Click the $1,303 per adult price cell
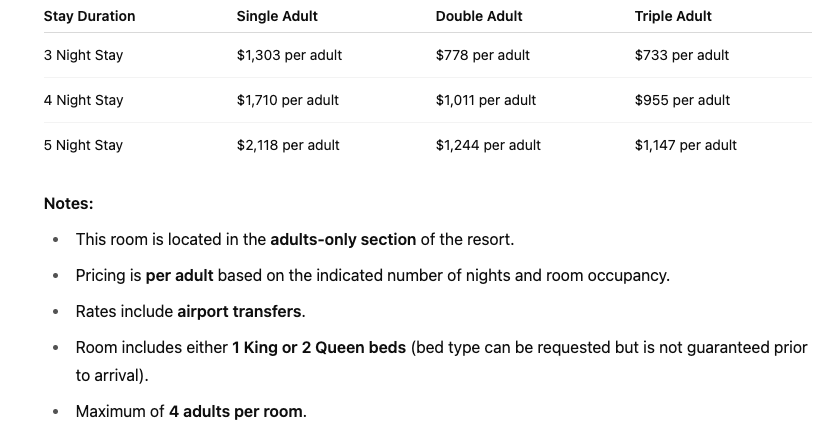This screenshot has height=442, width=839. tap(289, 55)
